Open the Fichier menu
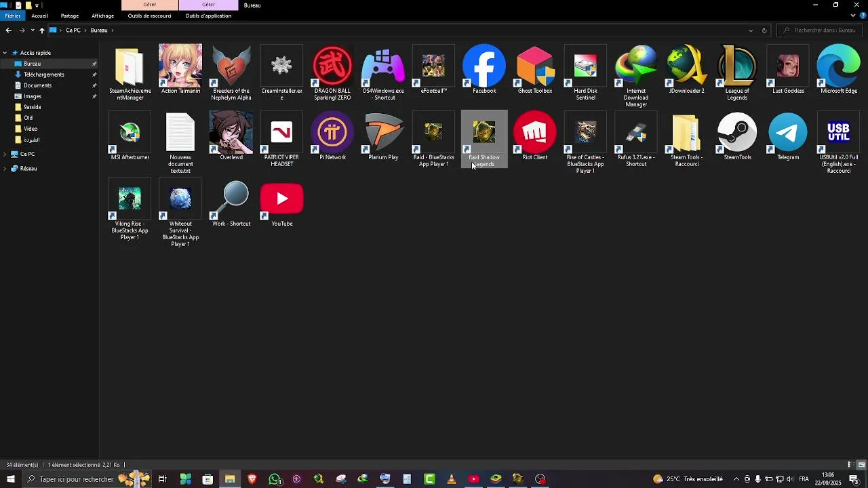 [13, 16]
